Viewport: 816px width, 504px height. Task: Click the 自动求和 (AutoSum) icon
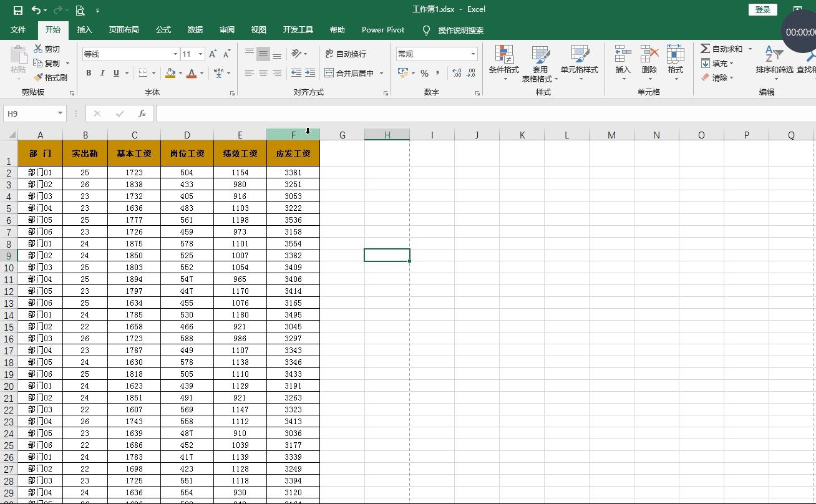[x=720, y=48]
